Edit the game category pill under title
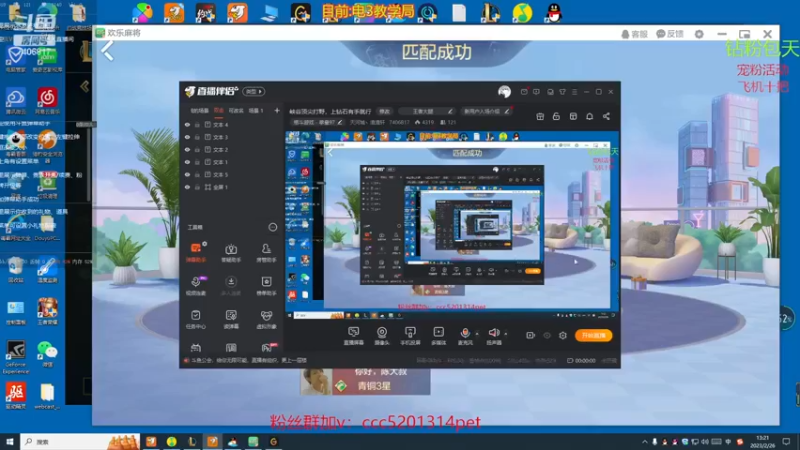The image size is (800, 450). tap(317, 122)
